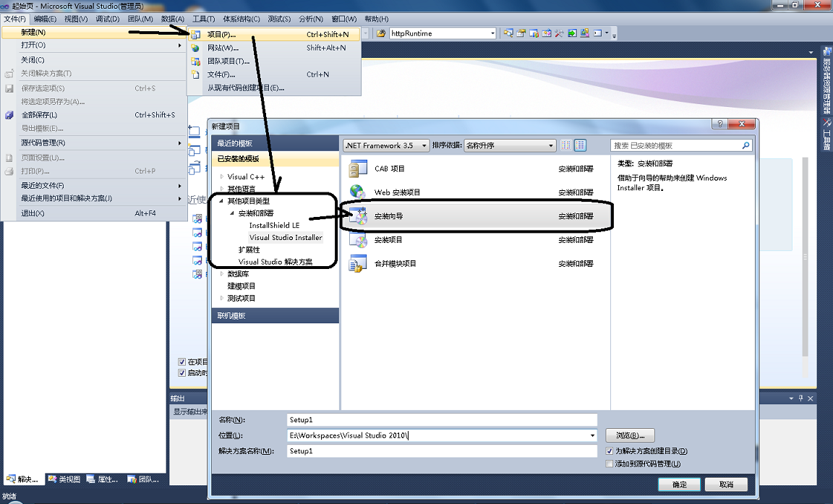Select the 安装向导 template icon
Screen dimensions: 833x504
[358, 216]
